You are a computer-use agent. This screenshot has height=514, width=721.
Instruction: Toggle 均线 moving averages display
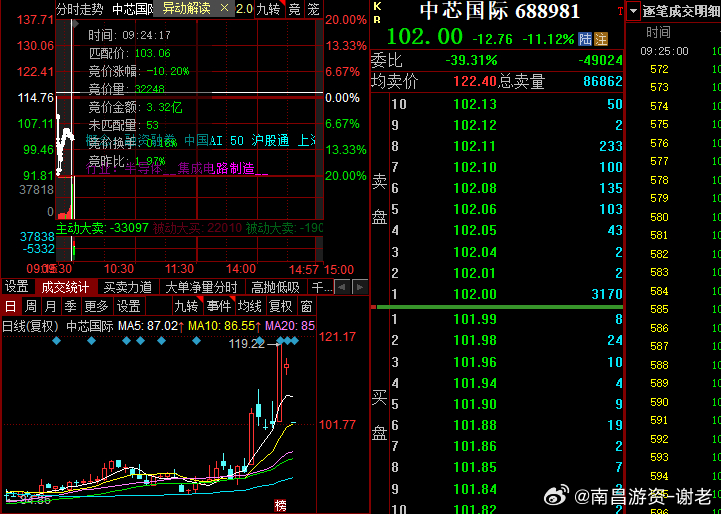coord(250,306)
